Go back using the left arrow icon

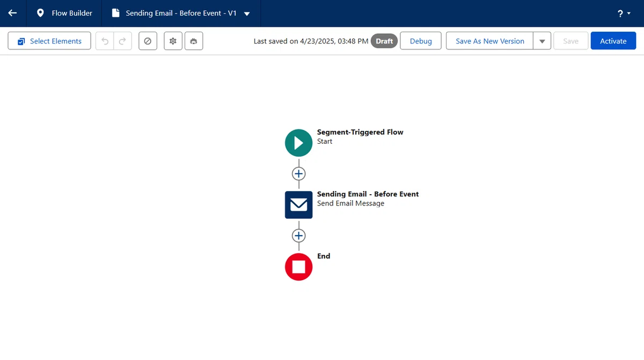(x=12, y=13)
